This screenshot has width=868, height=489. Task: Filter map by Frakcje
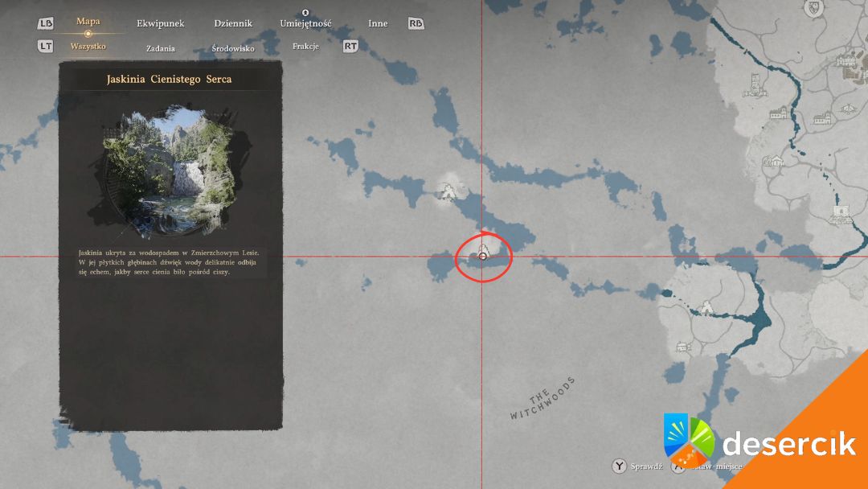tap(305, 47)
